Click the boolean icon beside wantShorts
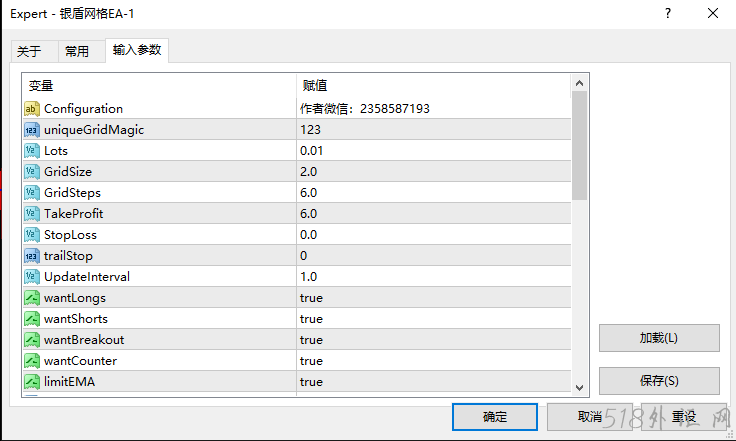The height and width of the screenshot is (441, 736). tap(31, 319)
